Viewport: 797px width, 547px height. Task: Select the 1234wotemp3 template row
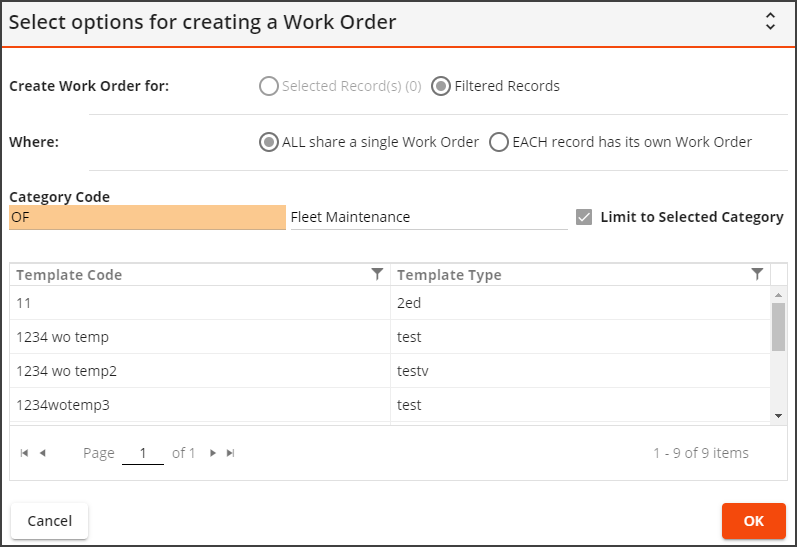390,405
